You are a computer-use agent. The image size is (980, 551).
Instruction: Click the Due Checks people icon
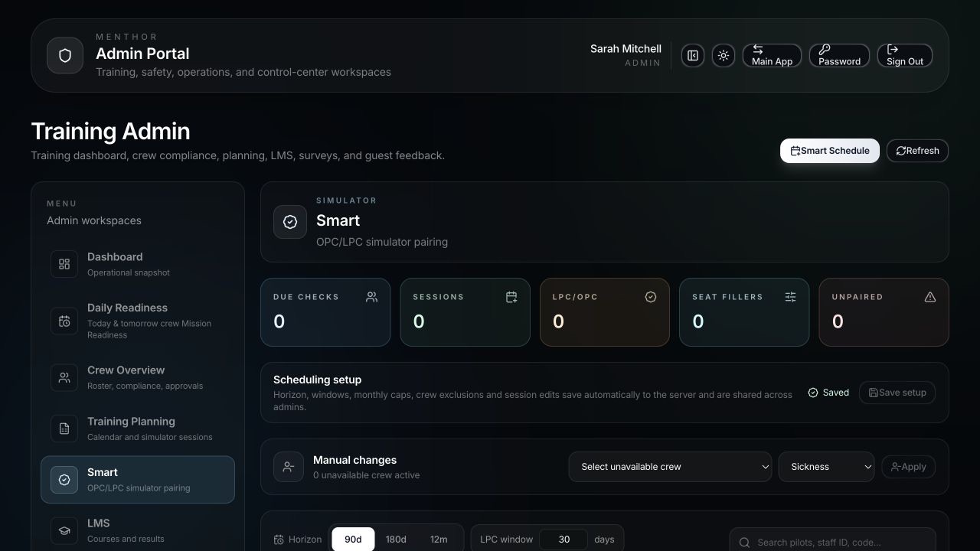pos(372,297)
